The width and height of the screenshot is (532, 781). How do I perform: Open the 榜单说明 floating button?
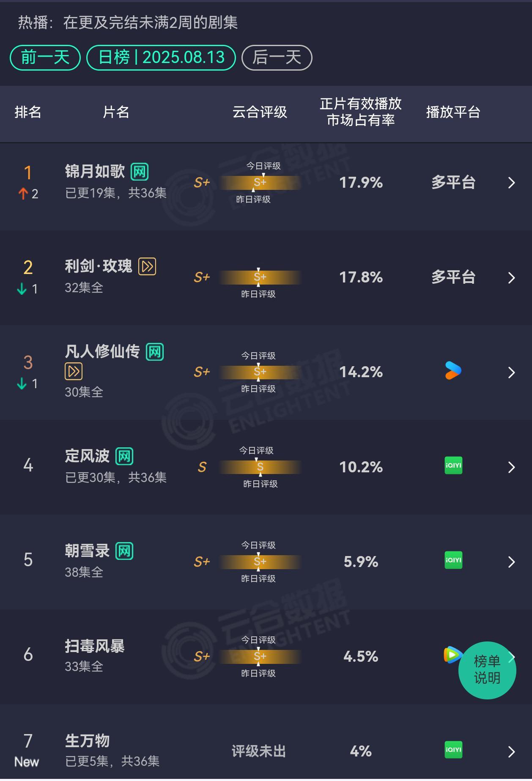coord(487,670)
